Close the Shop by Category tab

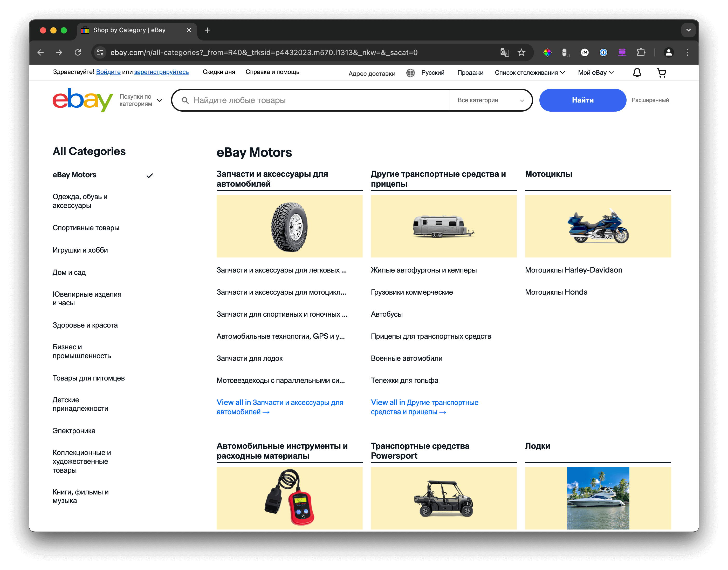tap(189, 30)
